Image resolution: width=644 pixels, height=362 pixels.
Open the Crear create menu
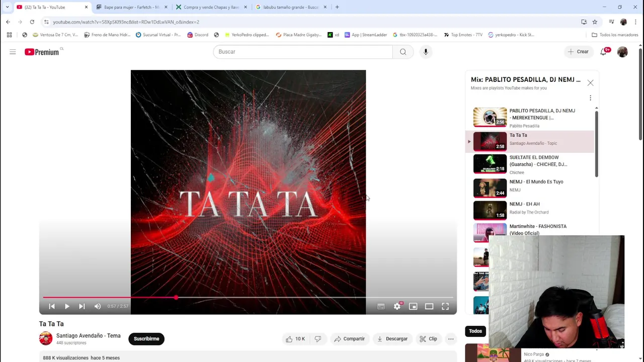(578, 52)
